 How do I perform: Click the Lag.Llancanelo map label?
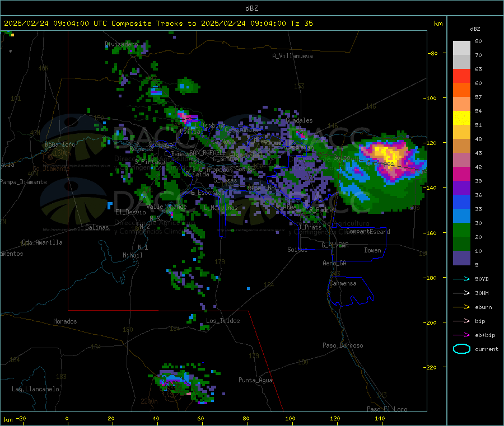click(35, 390)
